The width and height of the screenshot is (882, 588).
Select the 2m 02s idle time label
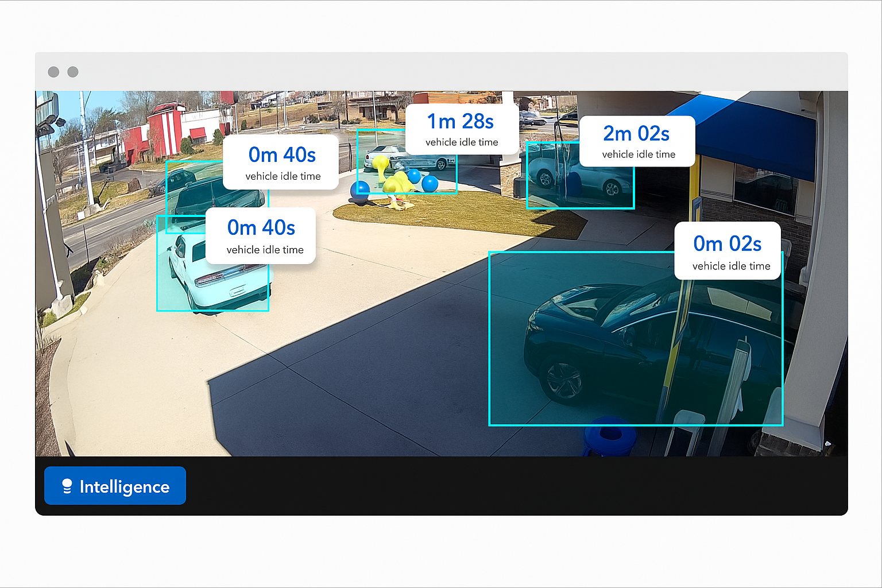point(636,140)
